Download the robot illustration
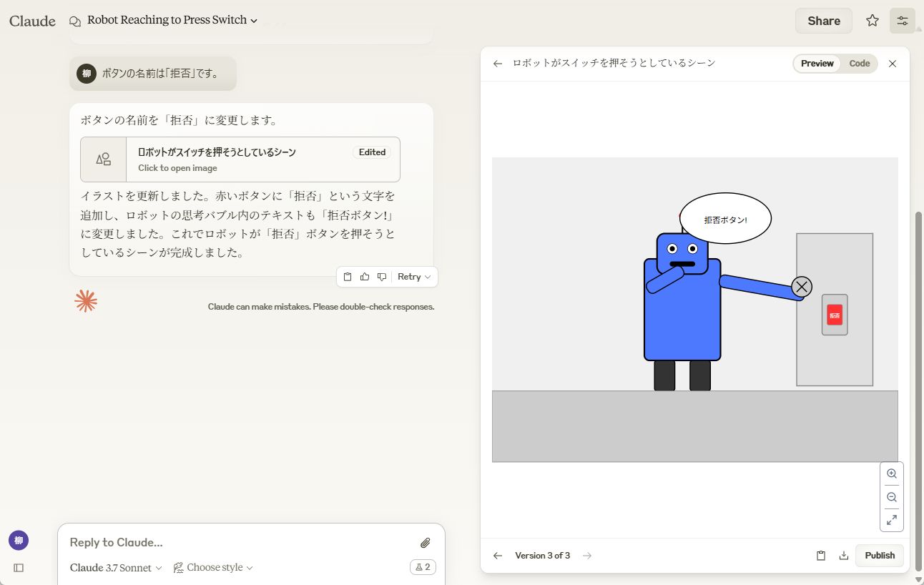This screenshot has width=924, height=585. pos(844,555)
